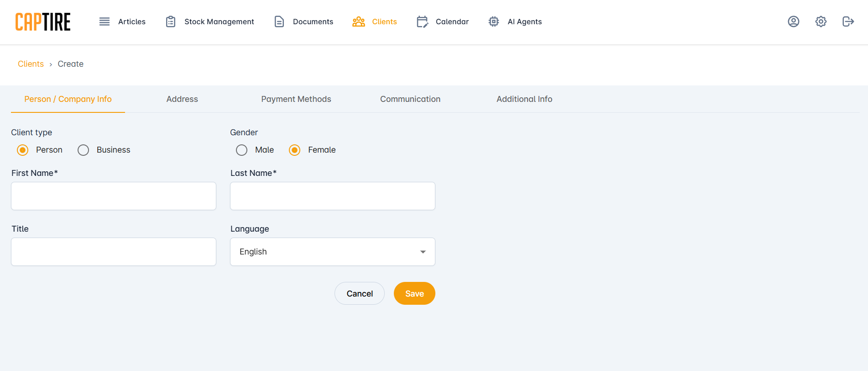The image size is (868, 371).
Task: Click the logout icon
Action: [x=848, y=21]
